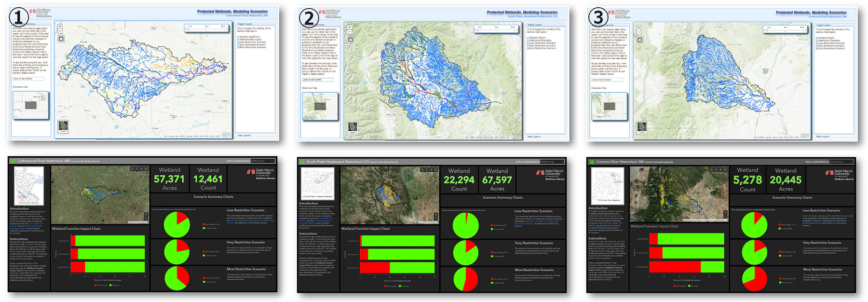868x302 pixels.
Task: Click home extent button on South Platte map
Action: coord(350,40)
